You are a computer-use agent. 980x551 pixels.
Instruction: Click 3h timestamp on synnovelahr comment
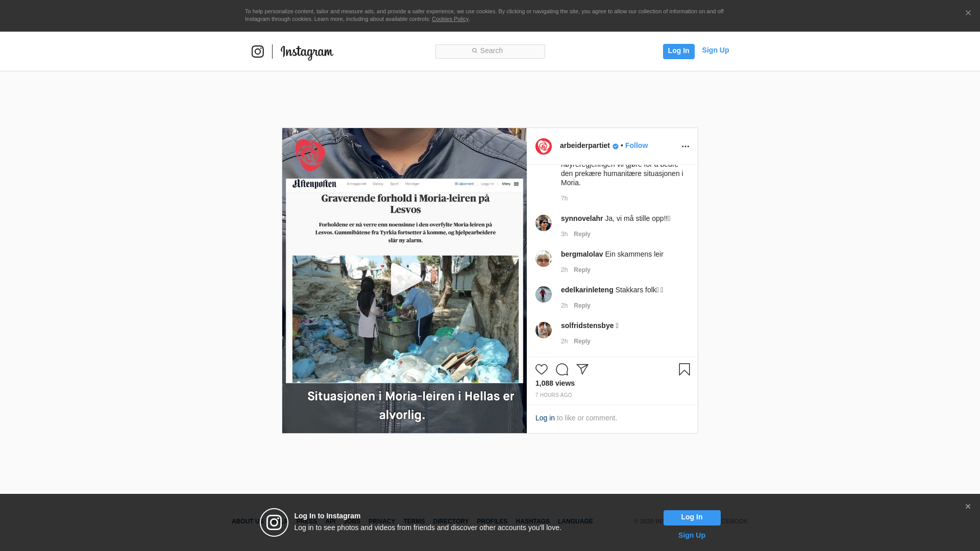coord(564,234)
